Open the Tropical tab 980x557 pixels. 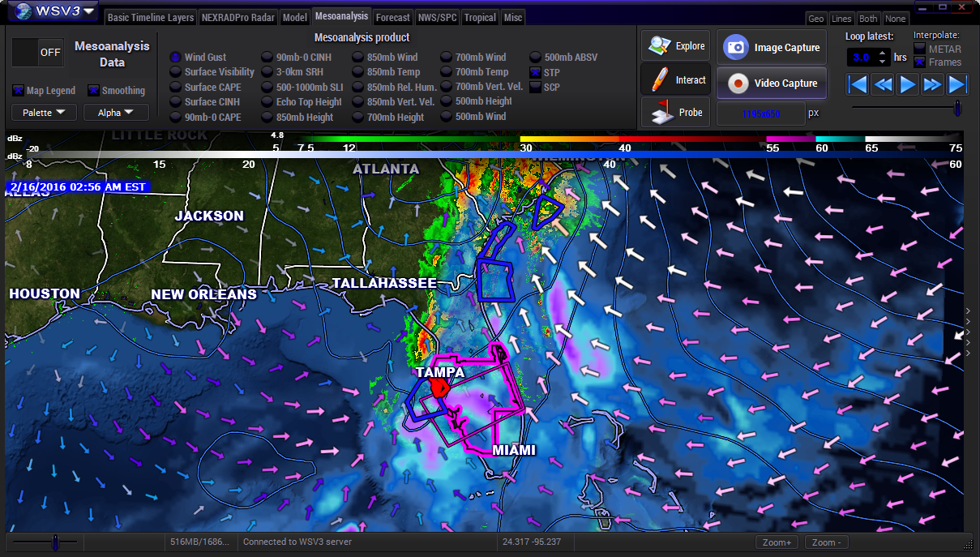coord(480,18)
